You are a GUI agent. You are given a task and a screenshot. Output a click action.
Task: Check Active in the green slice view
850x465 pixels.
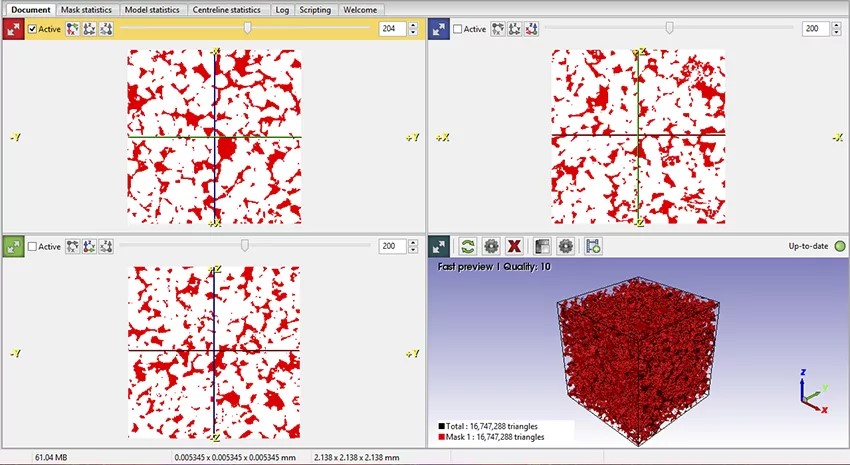[x=33, y=247]
